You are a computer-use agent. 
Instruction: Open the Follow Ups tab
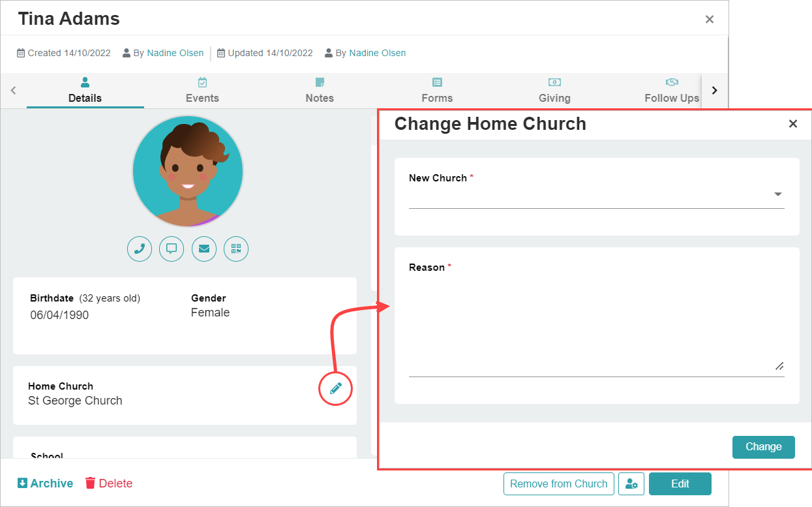tap(671, 91)
